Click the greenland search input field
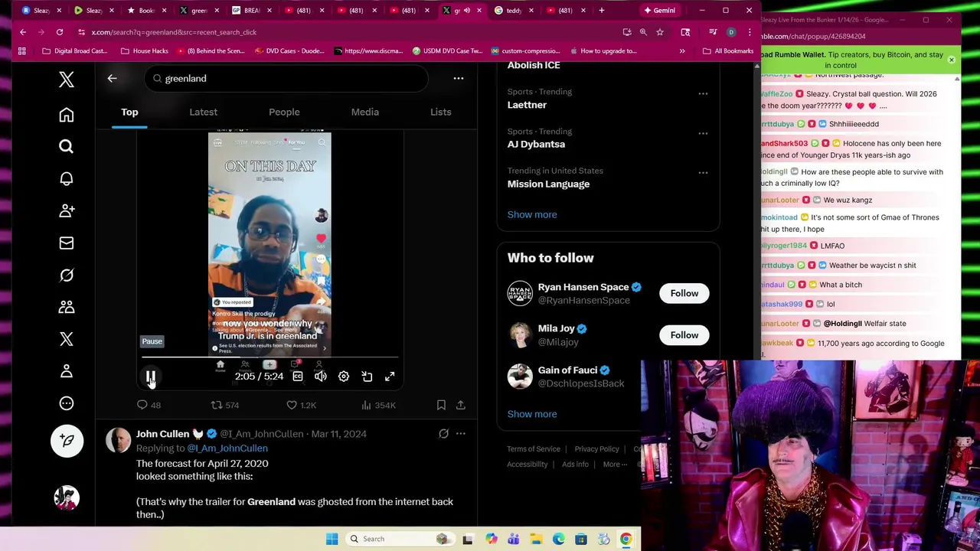This screenshot has width=980, height=551. (x=286, y=78)
